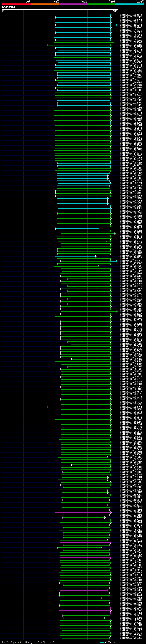Select hit label UniRef100_O81082
Viewport: 146px width, 644px height.
point(131,251)
